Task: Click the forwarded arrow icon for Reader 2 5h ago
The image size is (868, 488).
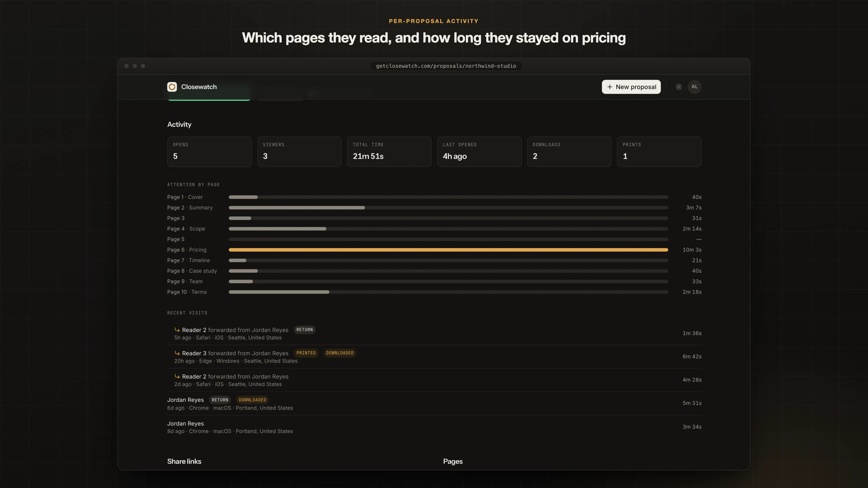Action: [177, 330]
